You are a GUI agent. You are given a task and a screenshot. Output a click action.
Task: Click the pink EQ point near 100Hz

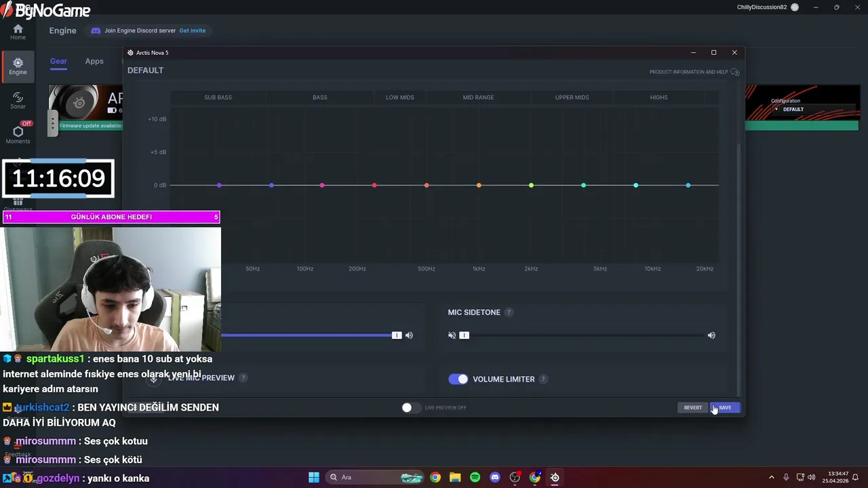[322, 185]
